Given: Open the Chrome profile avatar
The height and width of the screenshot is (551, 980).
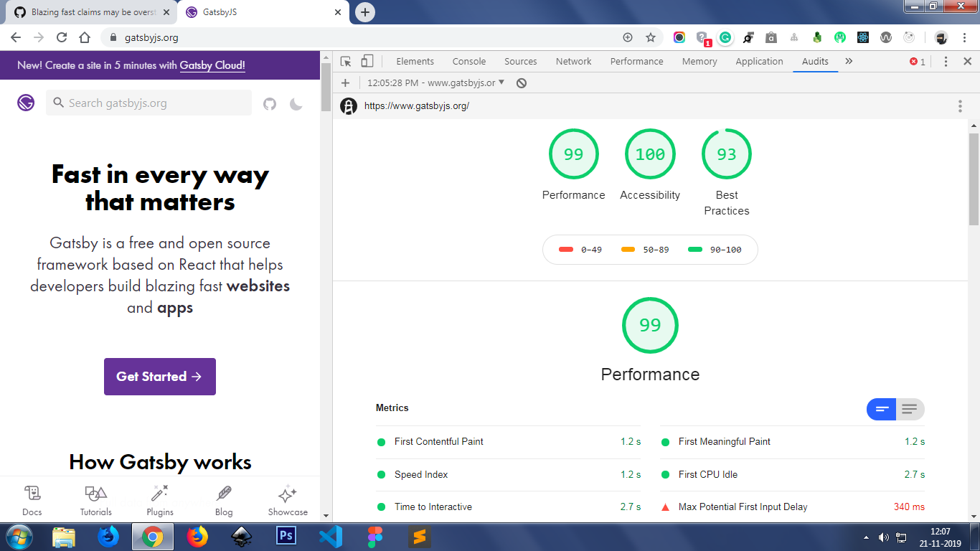Looking at the screenshot, I should tap(941, 37).
